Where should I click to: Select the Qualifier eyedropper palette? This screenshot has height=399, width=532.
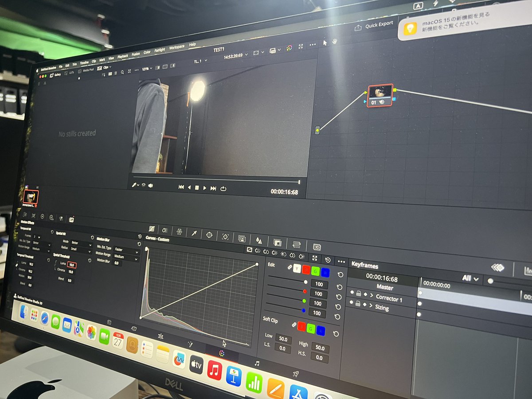194,233
